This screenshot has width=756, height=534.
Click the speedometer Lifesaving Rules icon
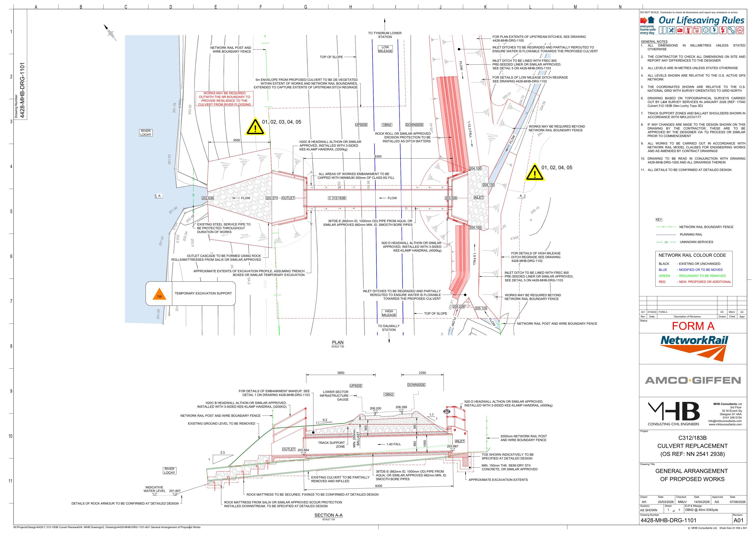(x=706, y=30)
